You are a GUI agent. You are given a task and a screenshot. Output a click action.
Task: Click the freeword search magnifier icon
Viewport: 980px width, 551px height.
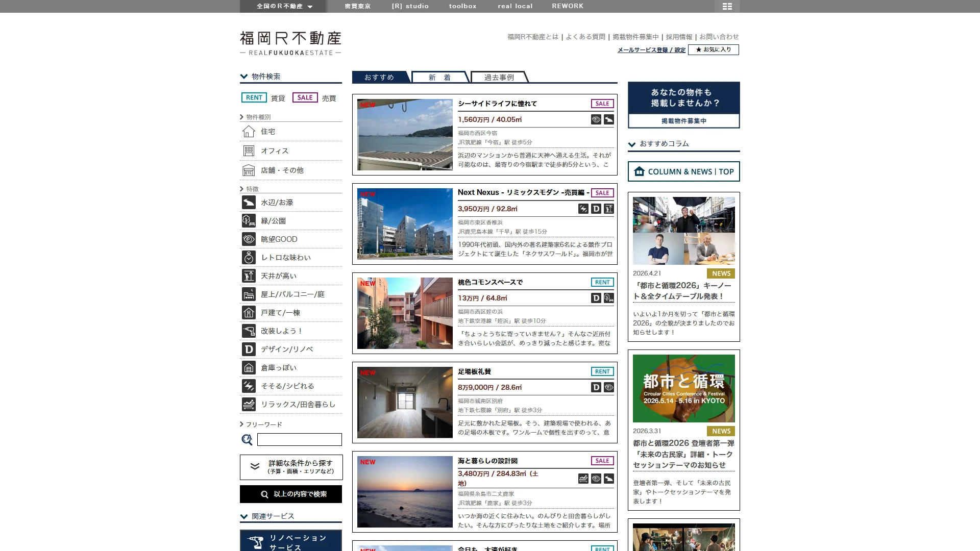tap(247, 440)
